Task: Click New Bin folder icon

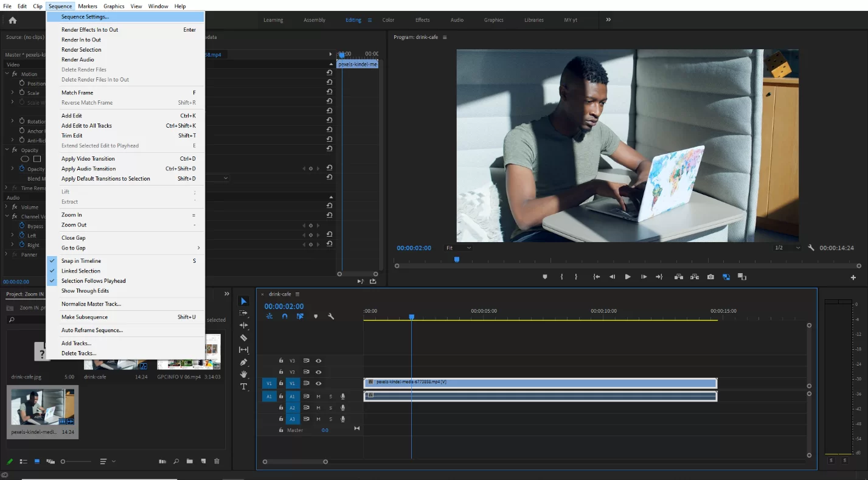Action: [189, 461]
